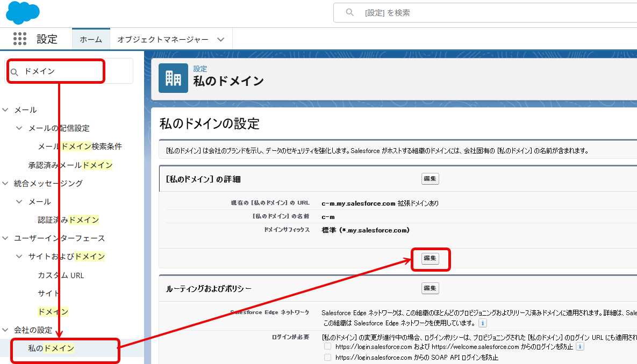
Task: Open the App Launcher grid icon
Action: (19, 39)
